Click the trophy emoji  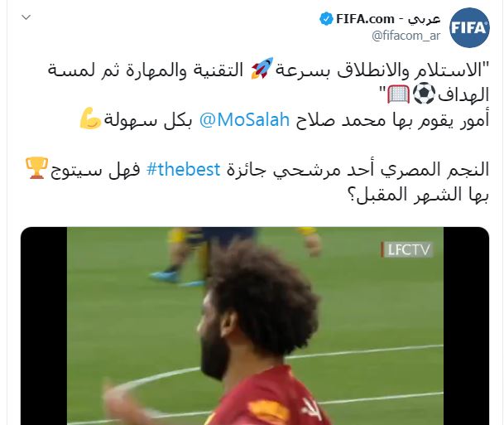click(37, 168)
